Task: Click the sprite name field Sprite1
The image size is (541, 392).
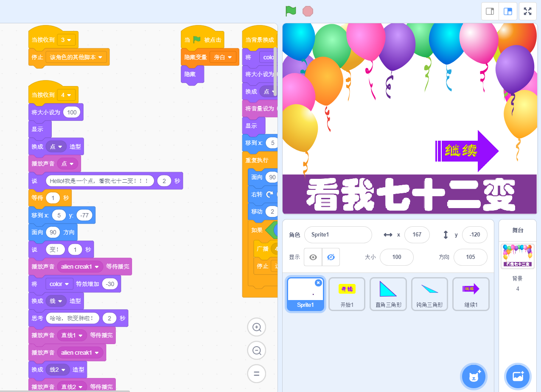Action: pyautogui.click(x=338, y=235)
